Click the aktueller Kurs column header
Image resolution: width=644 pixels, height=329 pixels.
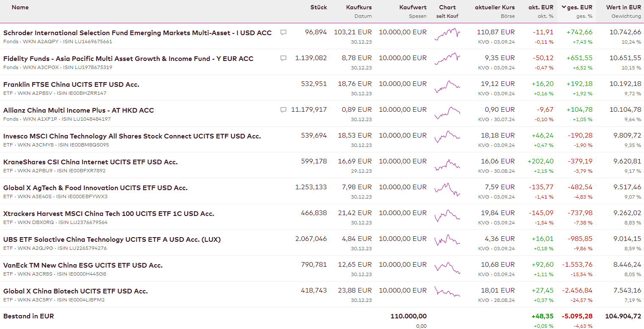point(495,7)
